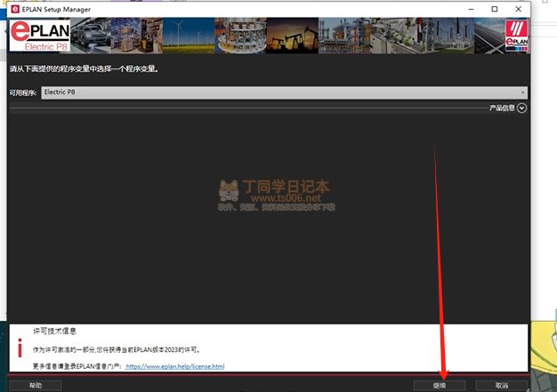Close the EPLAN Setup Manager window
557x392 pixels.
point(518,9)
